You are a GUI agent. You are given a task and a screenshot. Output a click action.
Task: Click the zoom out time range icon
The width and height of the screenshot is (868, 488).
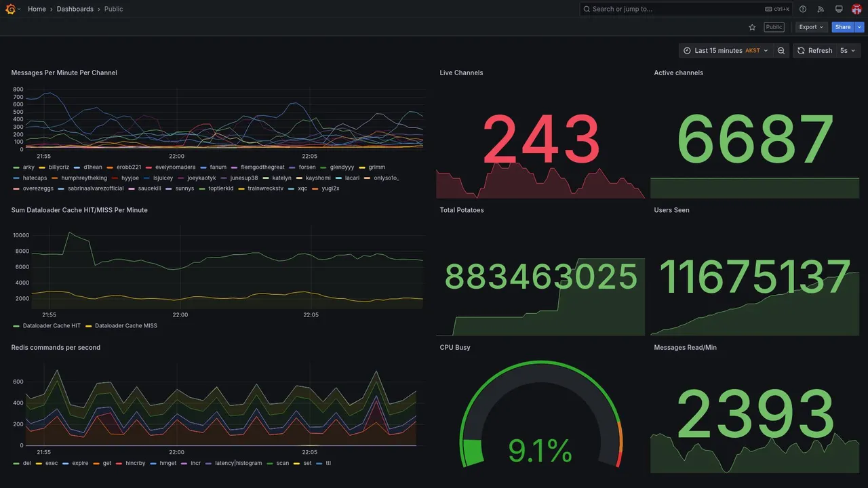tap(781, 51)
